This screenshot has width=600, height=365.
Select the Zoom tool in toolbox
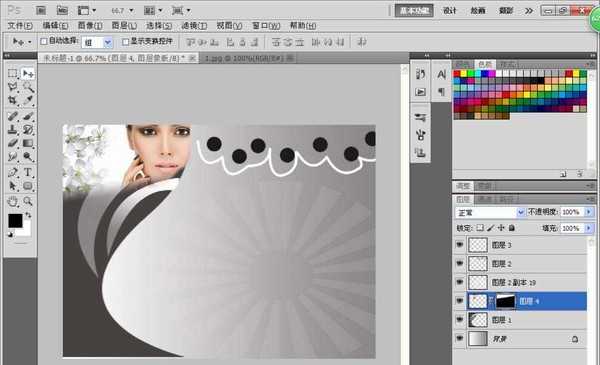(x=28, y=201)
